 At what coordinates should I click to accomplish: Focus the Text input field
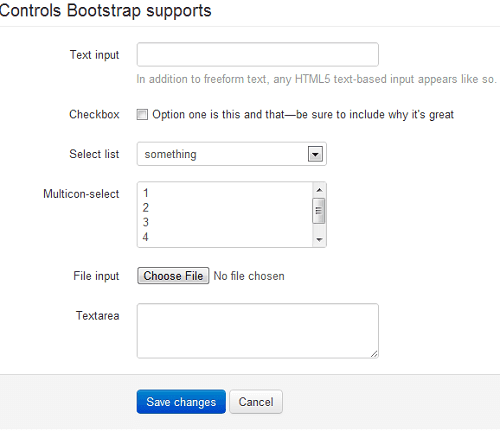coord(258,54)
